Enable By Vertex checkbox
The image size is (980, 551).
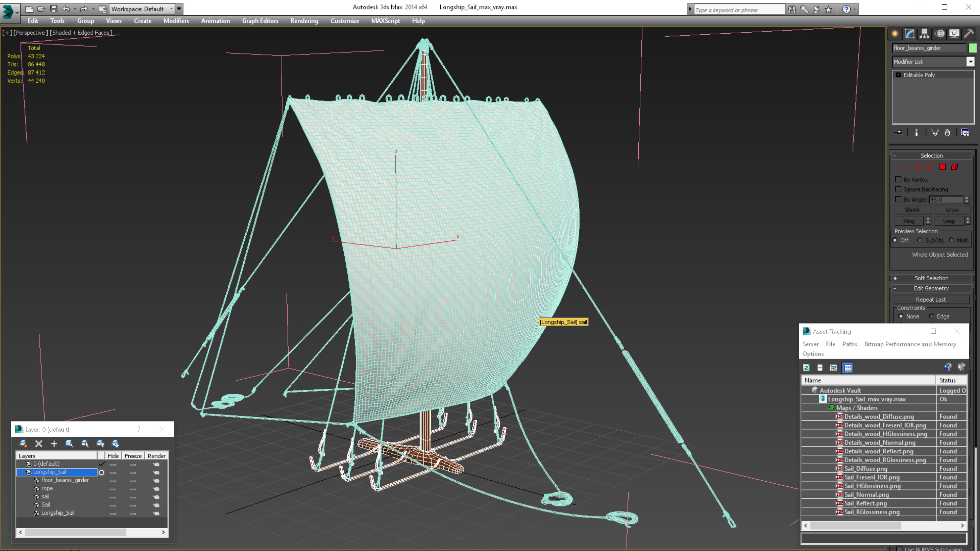point(899,179)
